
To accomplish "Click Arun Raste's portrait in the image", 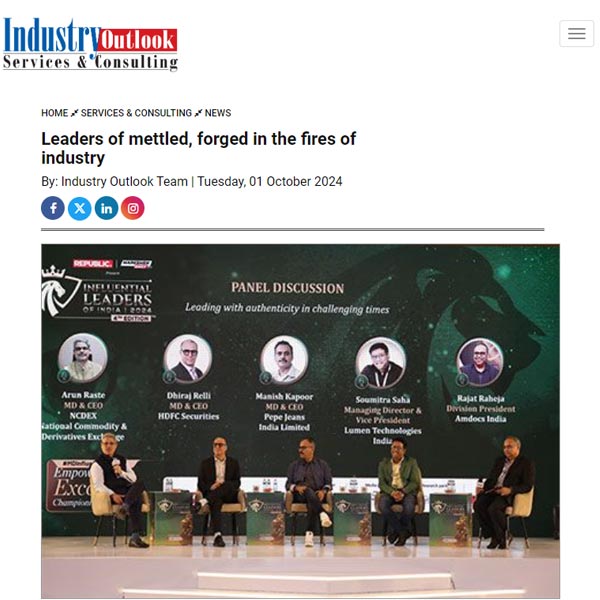I will pos(83,358).
